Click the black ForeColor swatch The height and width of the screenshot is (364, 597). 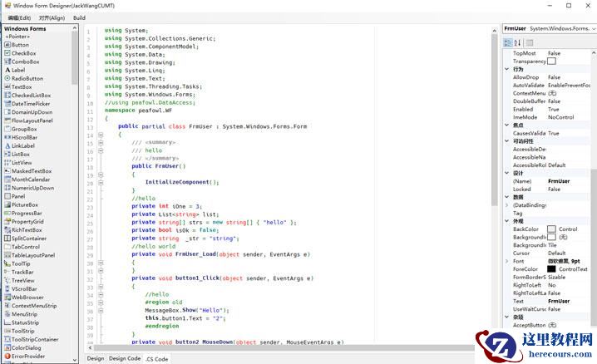point(551,269)
